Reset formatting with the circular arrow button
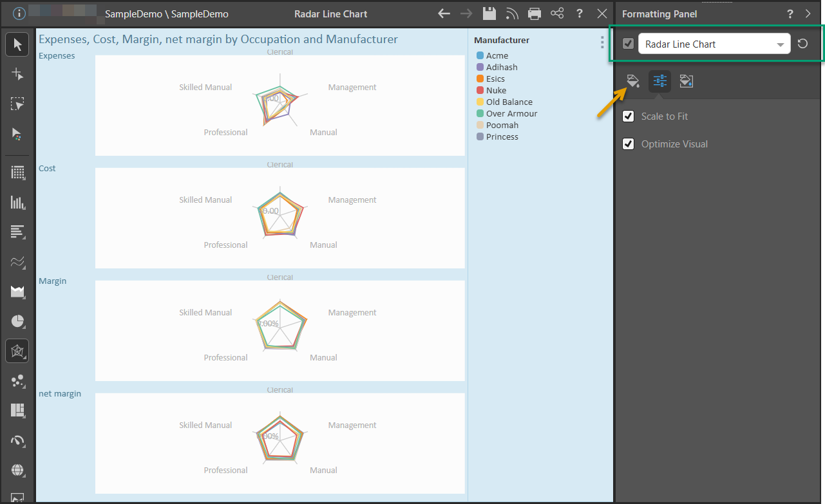 [x=802, y=44]
